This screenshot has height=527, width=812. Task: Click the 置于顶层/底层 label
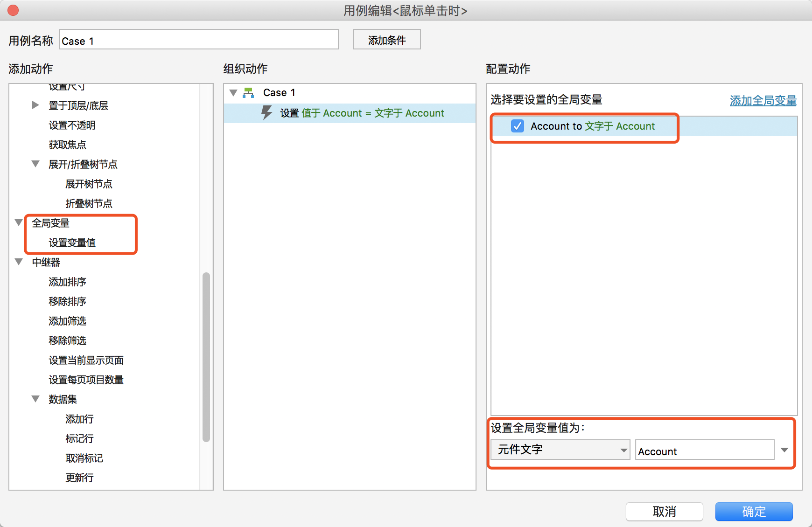tap(78, 105)
